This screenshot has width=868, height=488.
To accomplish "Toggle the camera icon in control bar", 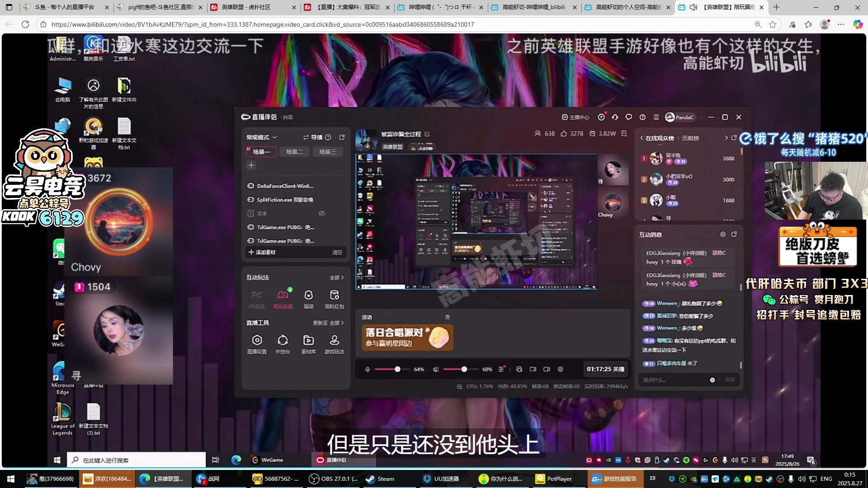I will tap(533, 369).
